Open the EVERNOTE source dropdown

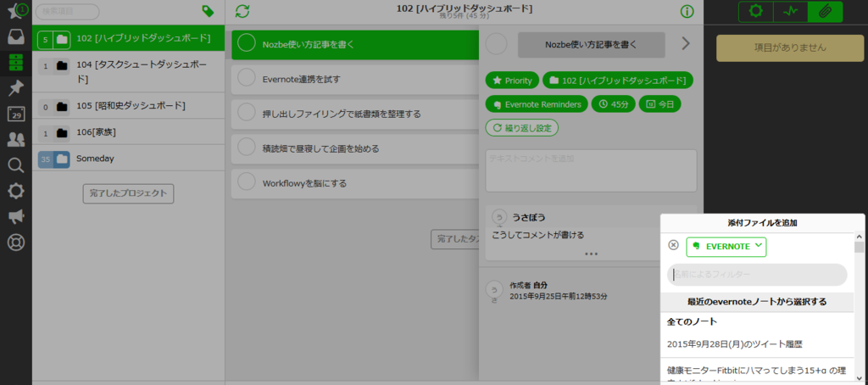726,247
